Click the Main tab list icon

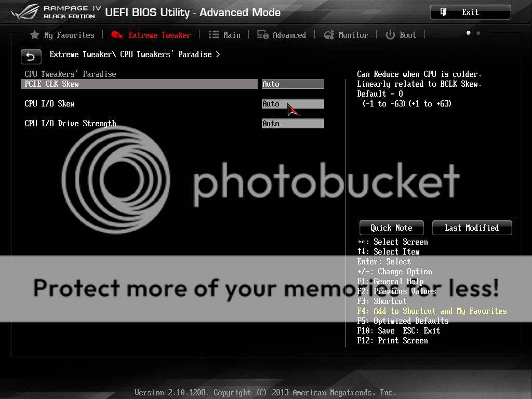click(214, 35)
